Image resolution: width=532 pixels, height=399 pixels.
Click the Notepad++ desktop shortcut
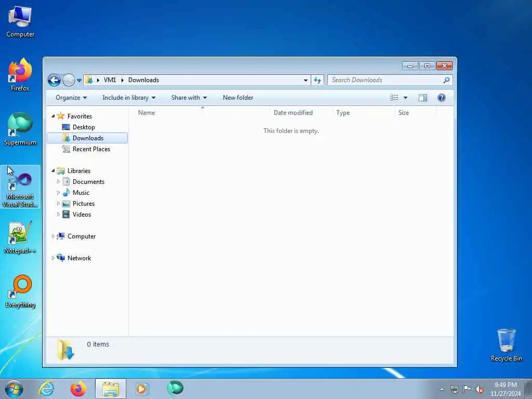coord(20,237)
